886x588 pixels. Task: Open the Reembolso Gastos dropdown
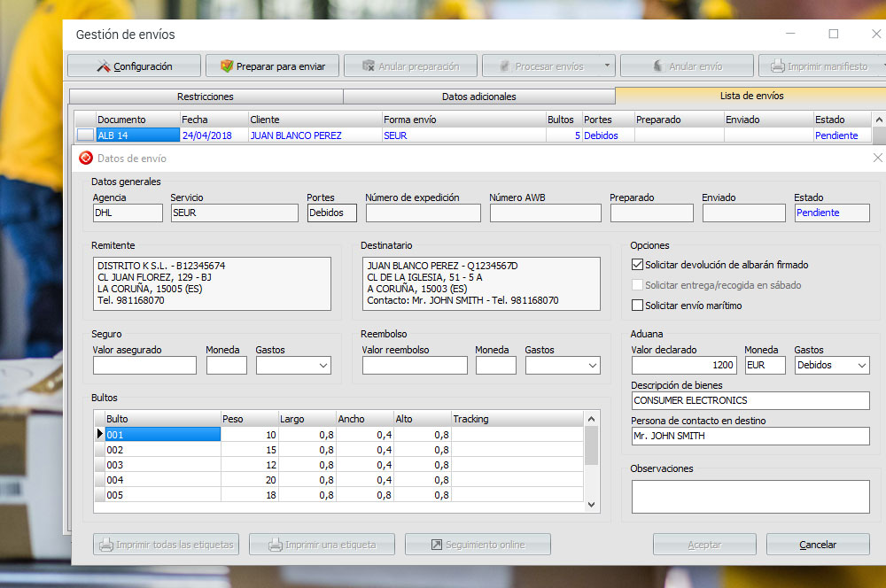pos(591,365)
